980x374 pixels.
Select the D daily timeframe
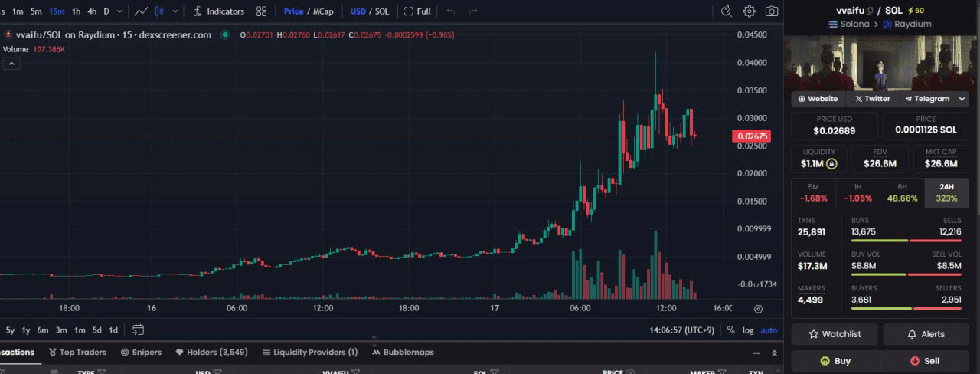tap(106, 11)
